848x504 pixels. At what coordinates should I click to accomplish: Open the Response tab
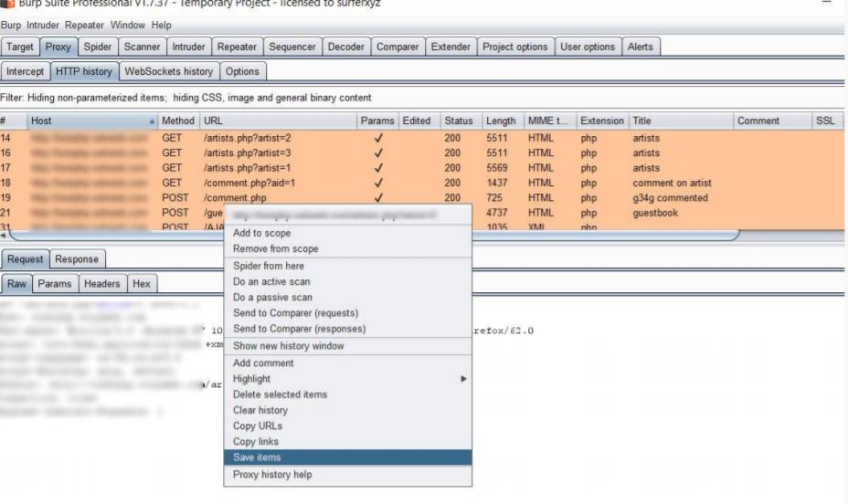(x=77, y=259)
